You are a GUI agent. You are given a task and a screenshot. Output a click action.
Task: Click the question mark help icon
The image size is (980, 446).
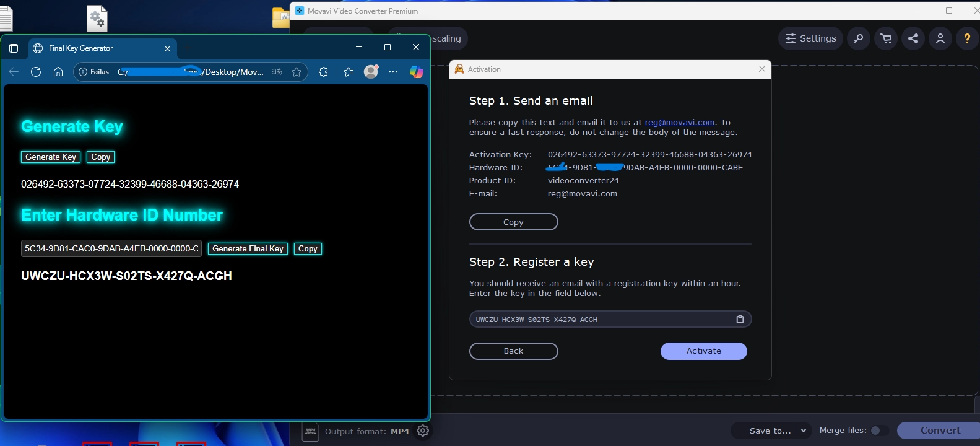click(x=967, y=38)
